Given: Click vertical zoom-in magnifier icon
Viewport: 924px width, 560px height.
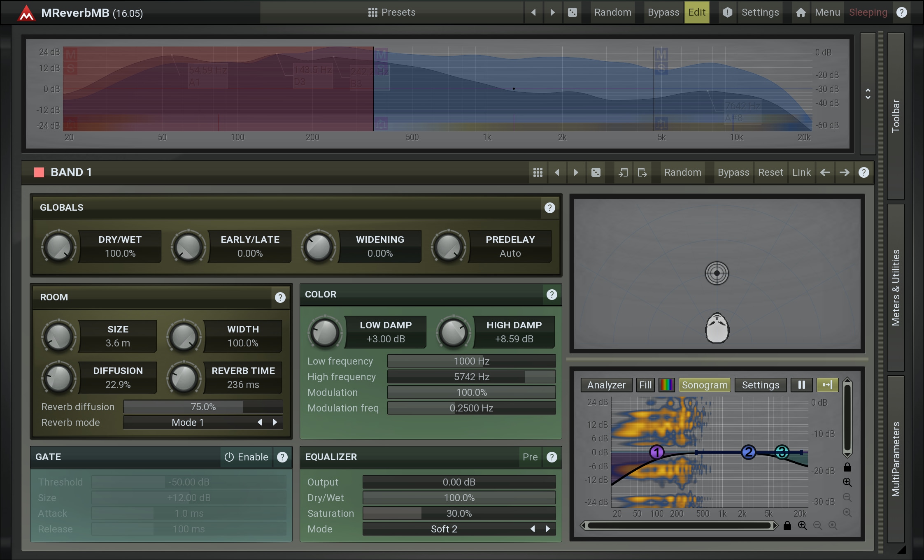Looking at the screenshot, I should pos(847,482).
